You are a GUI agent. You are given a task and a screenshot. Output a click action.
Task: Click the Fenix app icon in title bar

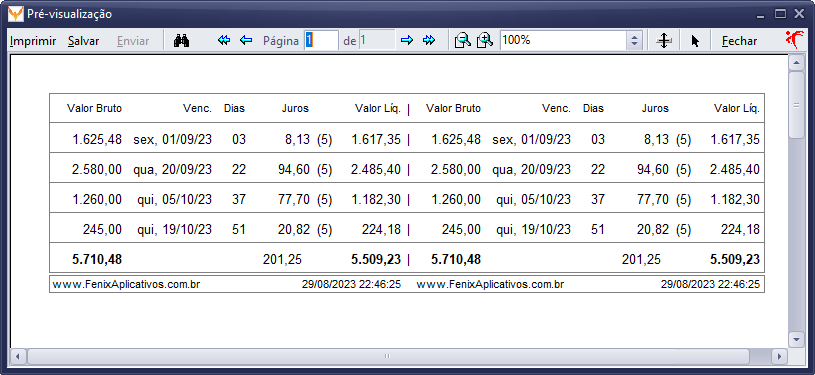coord(16,14)
